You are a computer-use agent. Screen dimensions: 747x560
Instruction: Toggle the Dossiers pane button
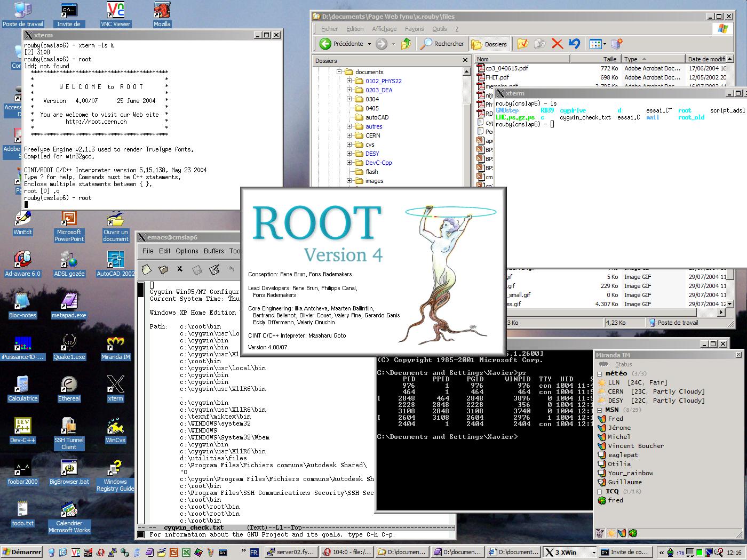click(x=489, y=44)
